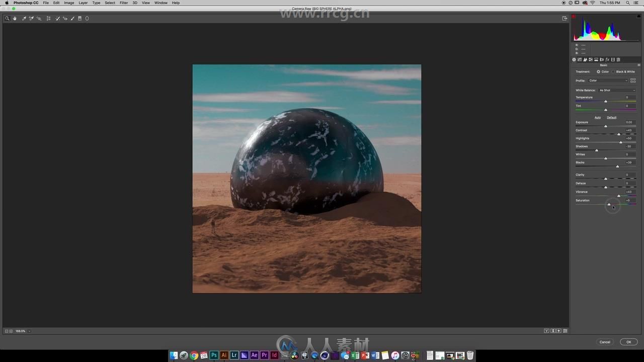Swap before/after settings icon
Viewport: 644px width, 362px height.
pyautogui.click(x=553, y=331)
